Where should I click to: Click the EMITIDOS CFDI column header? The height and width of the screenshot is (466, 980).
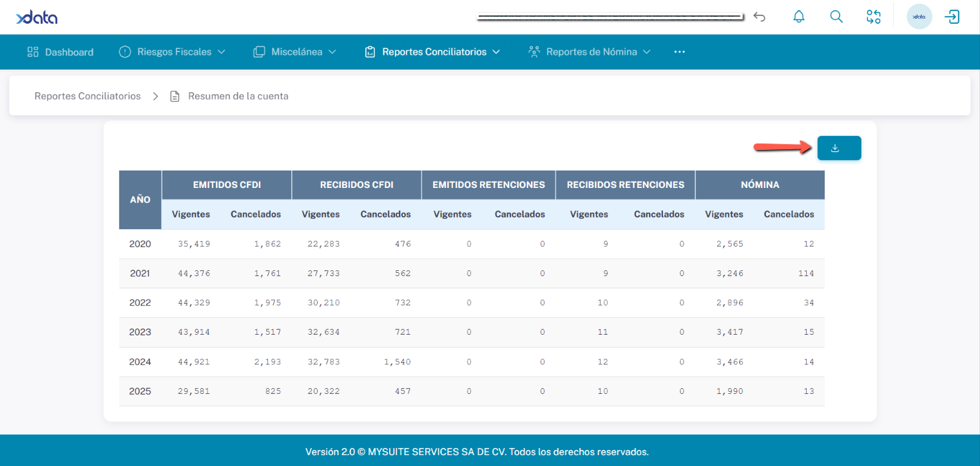(x=226, y=185)
